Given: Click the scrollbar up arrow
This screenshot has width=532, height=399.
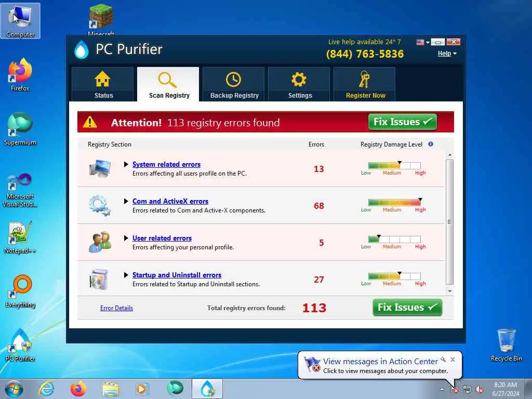Looking at the screenshot, I should click(x=450, y=155).
